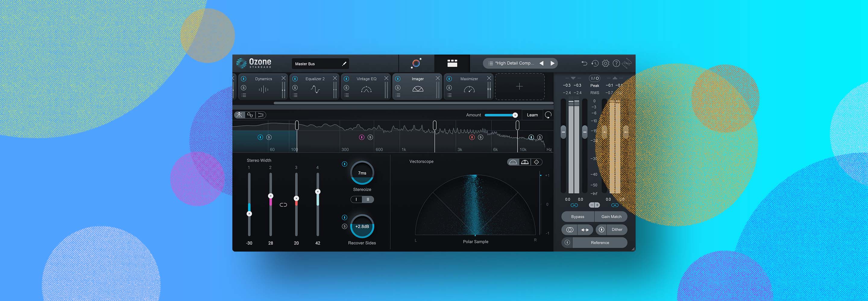Screen dimensions: 868x301
Task: Go to previous preset arrow
Action: click(x=542, y=63)
